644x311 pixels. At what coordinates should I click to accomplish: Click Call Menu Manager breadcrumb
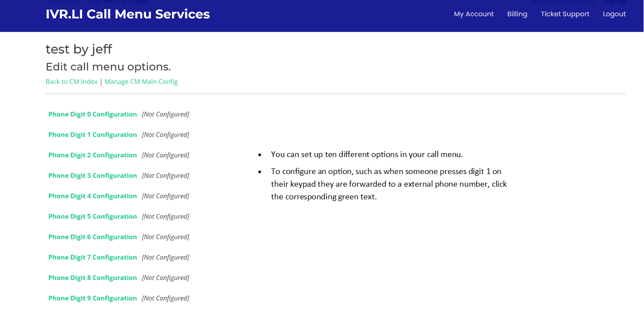tap(119, 2)
